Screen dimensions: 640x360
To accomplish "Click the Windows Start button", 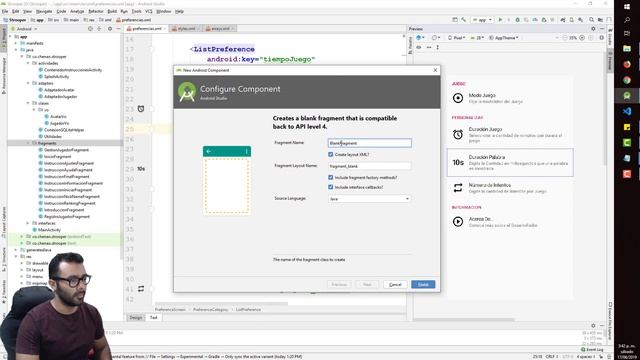I will pos(627,7).
